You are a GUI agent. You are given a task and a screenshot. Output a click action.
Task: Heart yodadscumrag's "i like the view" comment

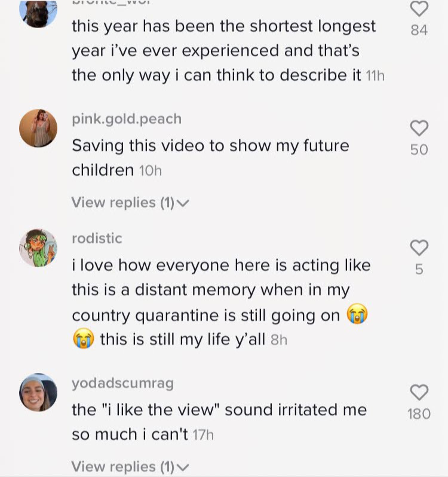point(419,392)
